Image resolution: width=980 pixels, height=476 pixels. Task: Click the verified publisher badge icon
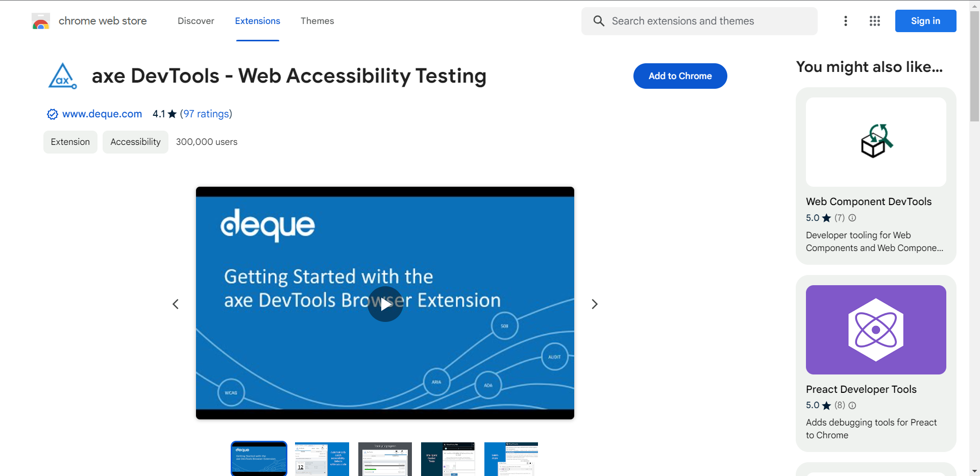[x=52, y=114]
